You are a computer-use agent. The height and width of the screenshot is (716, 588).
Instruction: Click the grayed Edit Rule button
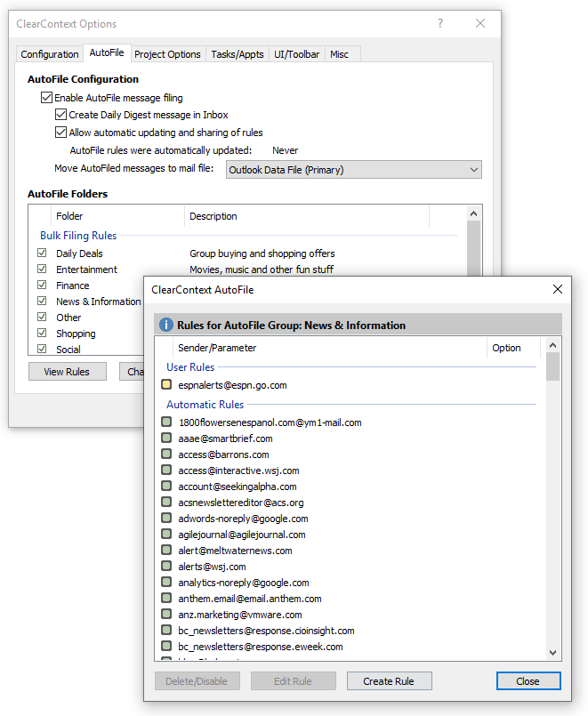click(x=293, y=680)
